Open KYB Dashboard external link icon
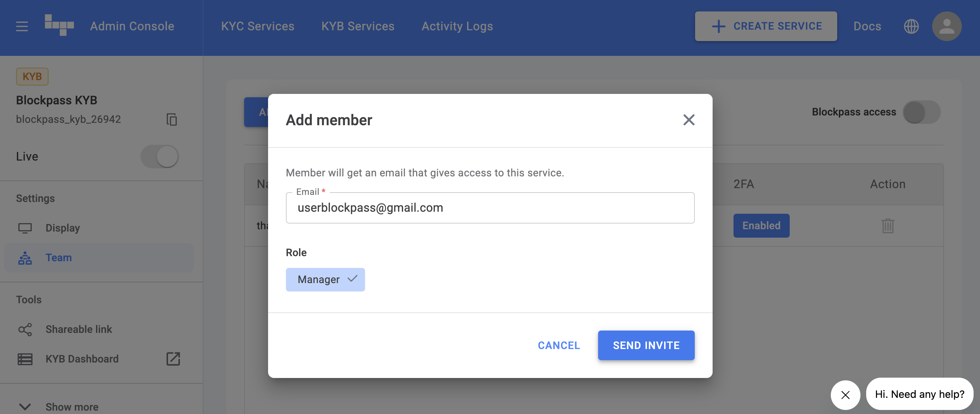 pyautogui.click(x=173, y=358)
